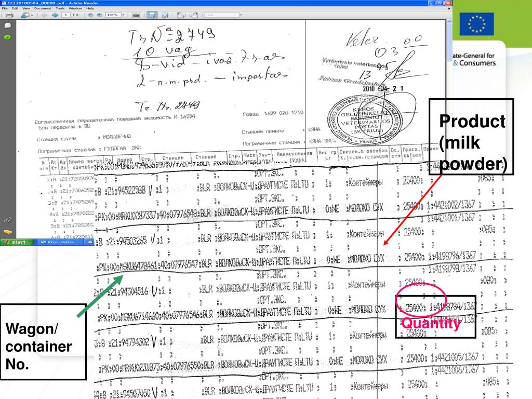The width and height of the screenshot is (532, 399).
Task: Open the Attachments paperclip panel icon
Action: pos(7,220)
